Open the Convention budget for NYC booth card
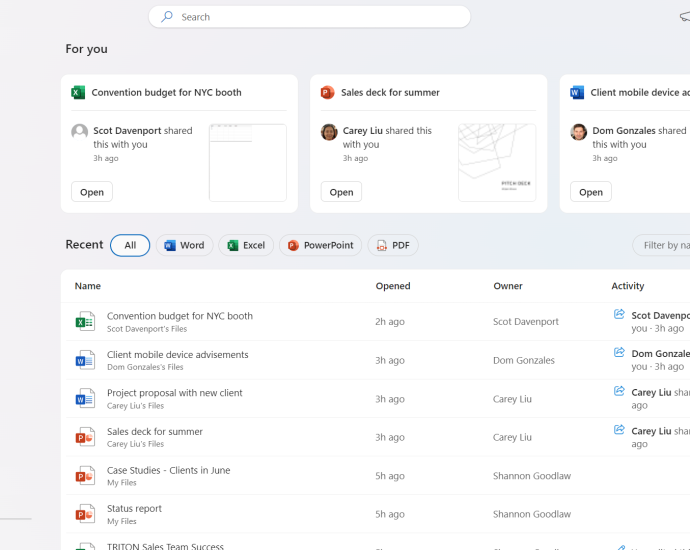 (x=92, y=192)
